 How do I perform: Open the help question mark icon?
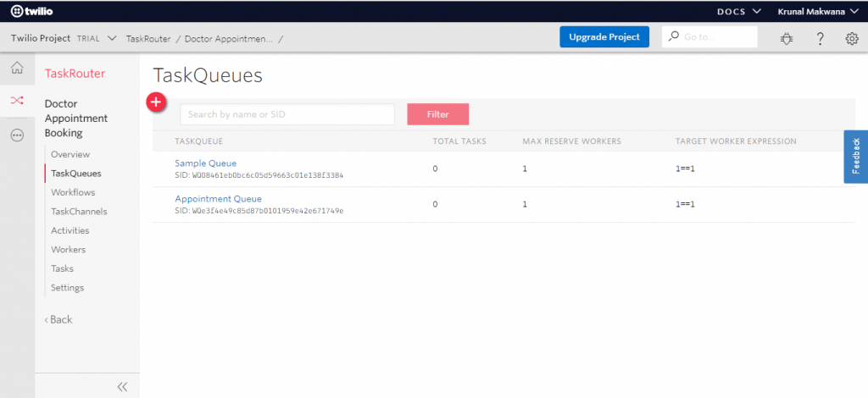(x=821, y=38)
